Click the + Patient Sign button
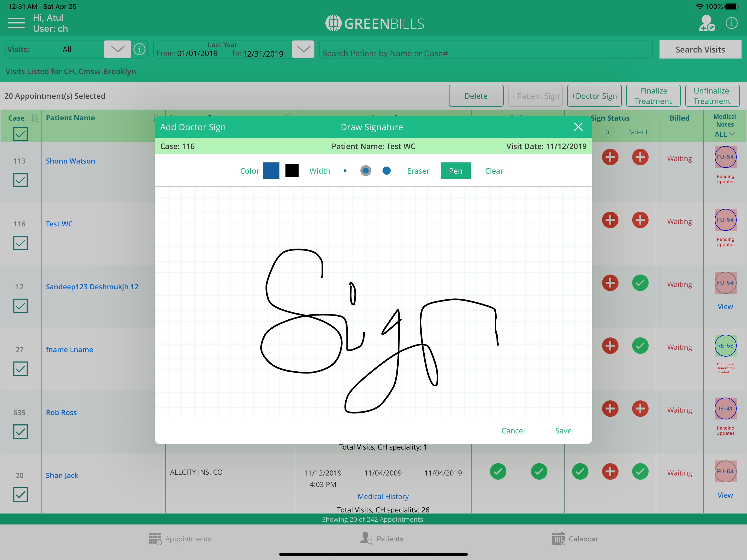Image resolution: width=747 pixels, height=560 pixels. [535, 96]
